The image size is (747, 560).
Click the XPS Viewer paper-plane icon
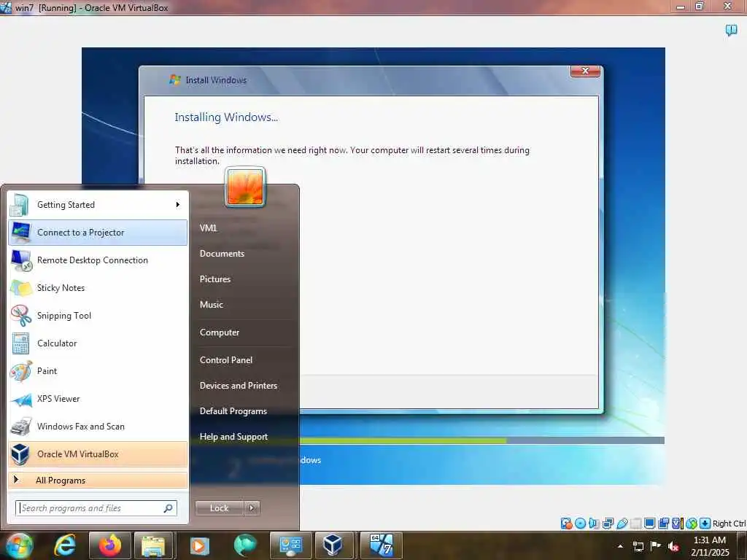click(21, 400)
